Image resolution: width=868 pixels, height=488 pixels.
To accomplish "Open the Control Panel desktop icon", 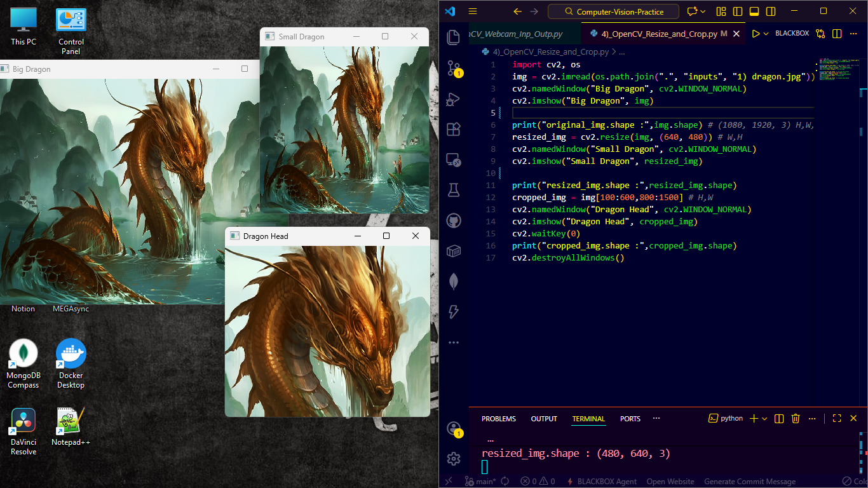I will [71, 31].
